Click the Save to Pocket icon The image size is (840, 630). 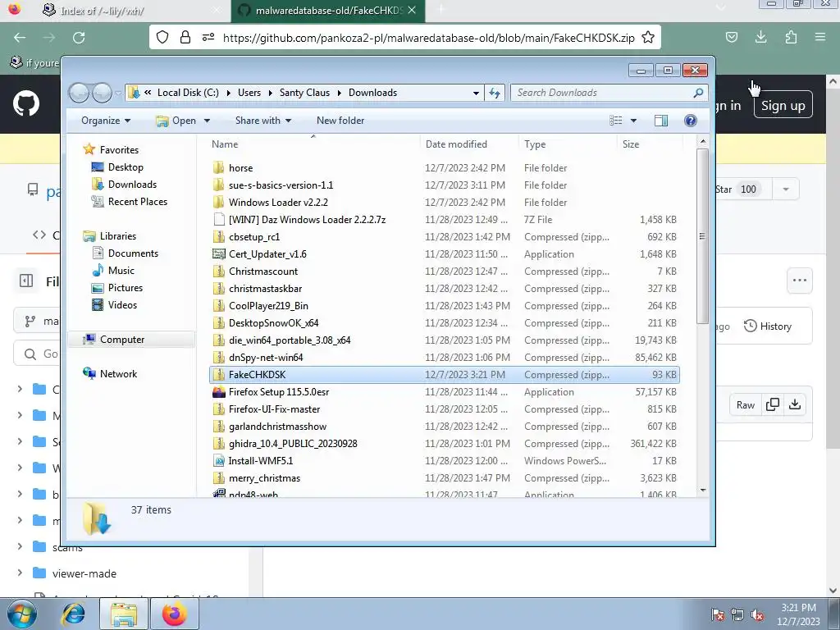click(x=731, y=37)
